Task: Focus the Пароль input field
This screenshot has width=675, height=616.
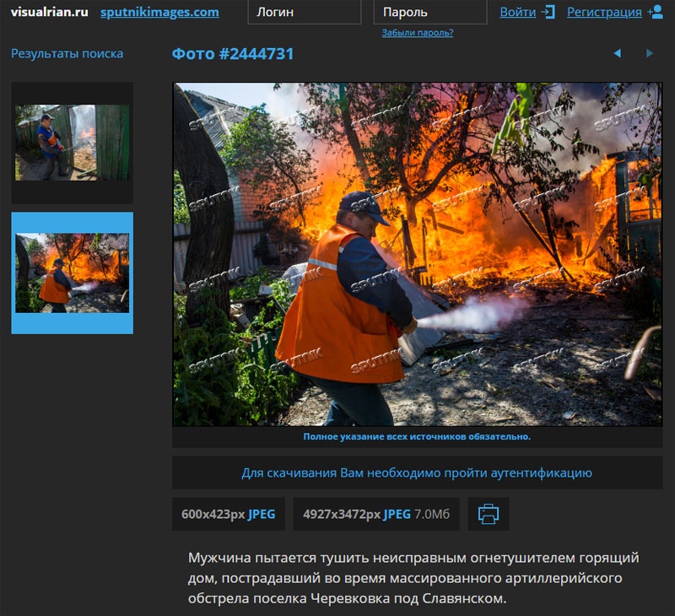Action: pyautogui.click(x=430, y=12)
